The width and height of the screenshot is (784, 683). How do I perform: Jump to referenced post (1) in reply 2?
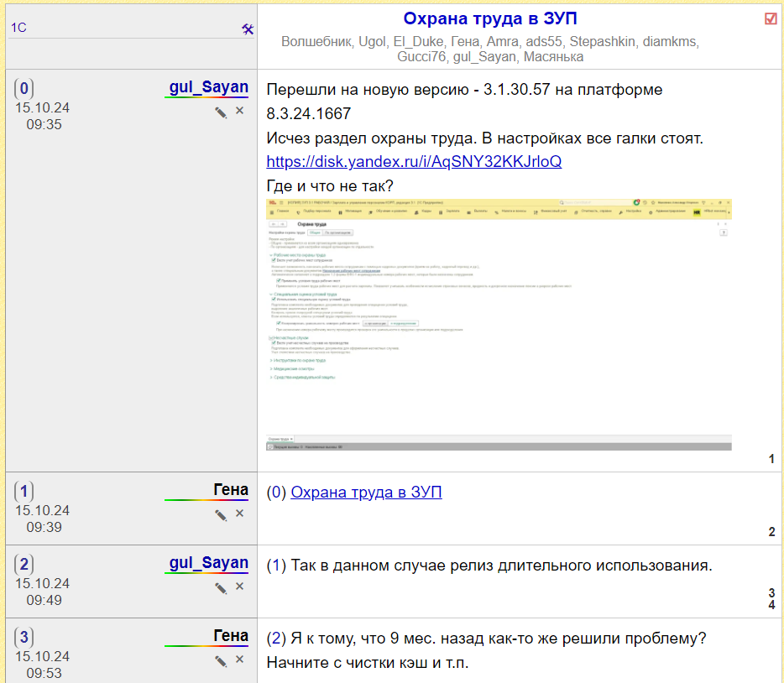[276, 566]
